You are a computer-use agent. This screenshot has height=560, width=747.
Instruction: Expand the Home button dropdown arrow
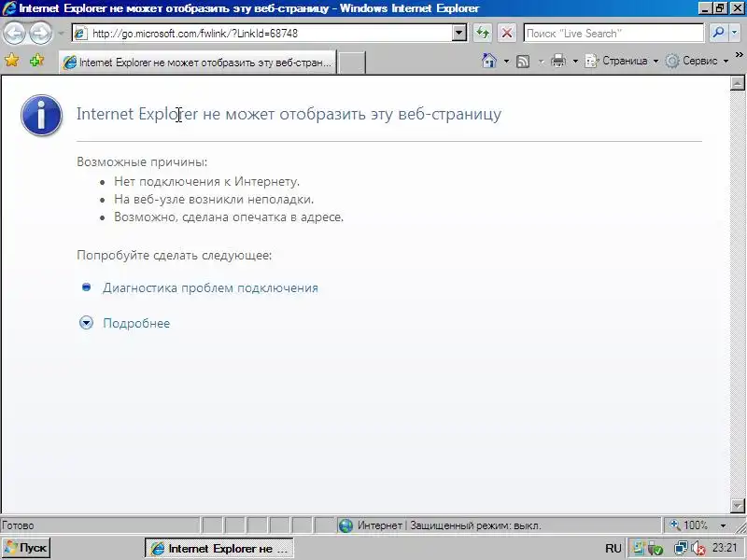tap(506, 62)
